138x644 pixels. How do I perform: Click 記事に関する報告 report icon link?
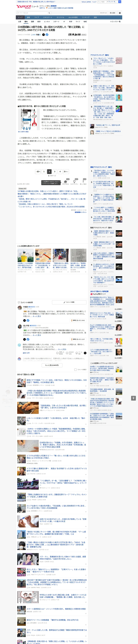[x=24, y=184]
